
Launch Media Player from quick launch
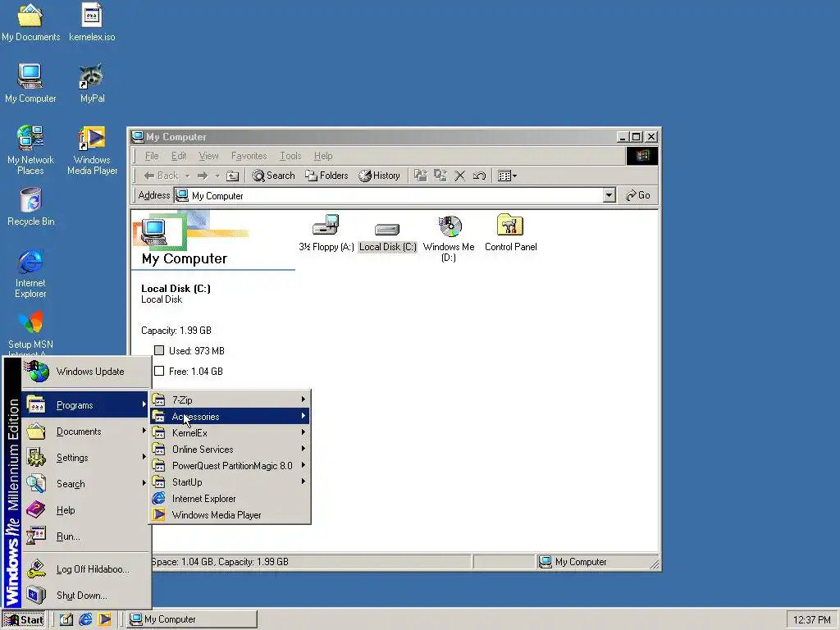tap(104, 619)
